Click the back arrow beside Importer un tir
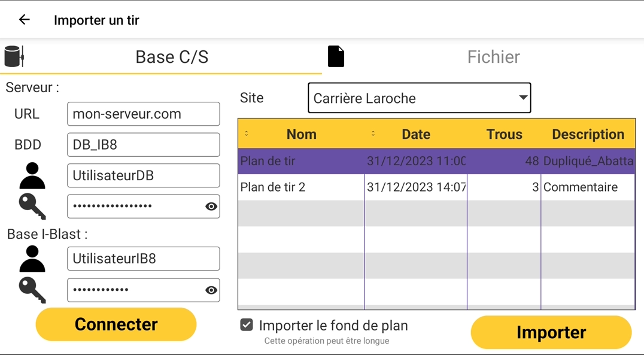 point(24,19)
